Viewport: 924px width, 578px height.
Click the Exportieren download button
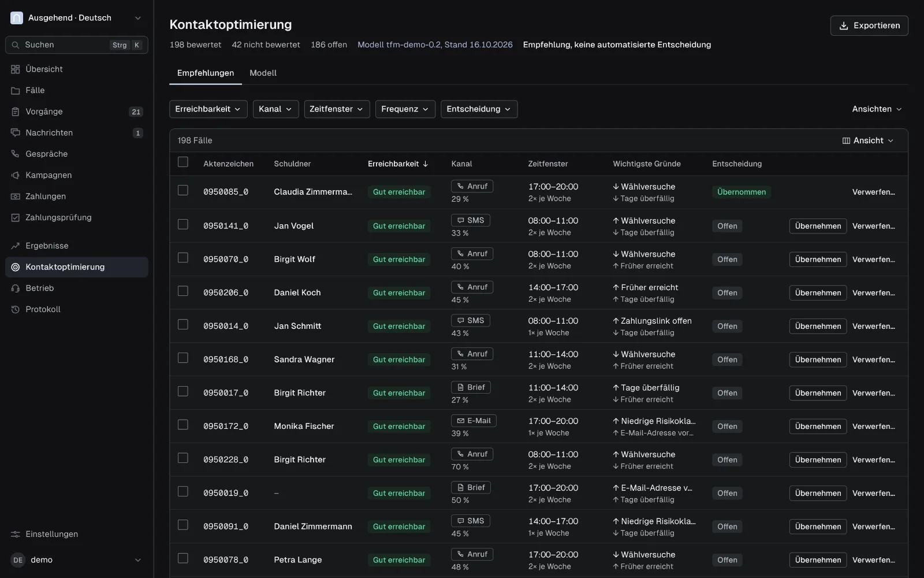[869, 25]
